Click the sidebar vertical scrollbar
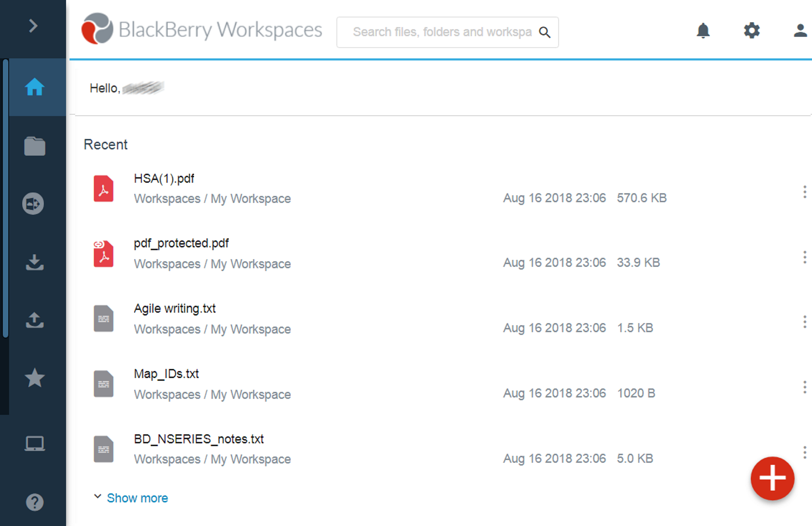 point(5,198)
